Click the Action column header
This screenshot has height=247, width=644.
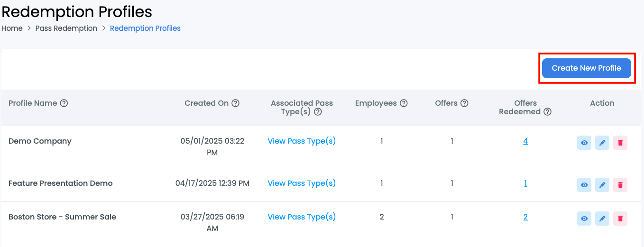pos(602,103)
